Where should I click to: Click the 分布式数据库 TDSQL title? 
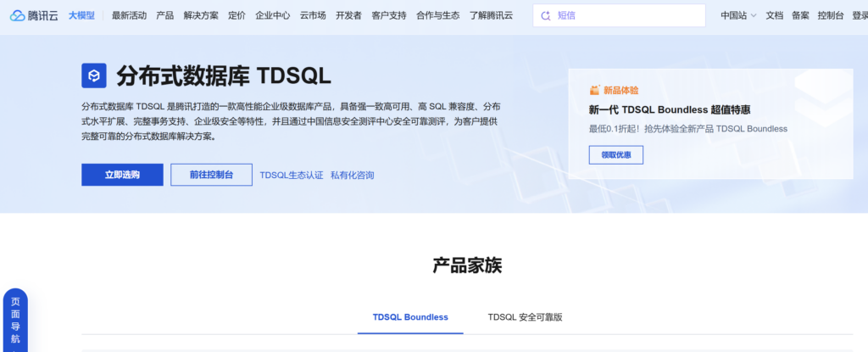pos(224,76)
